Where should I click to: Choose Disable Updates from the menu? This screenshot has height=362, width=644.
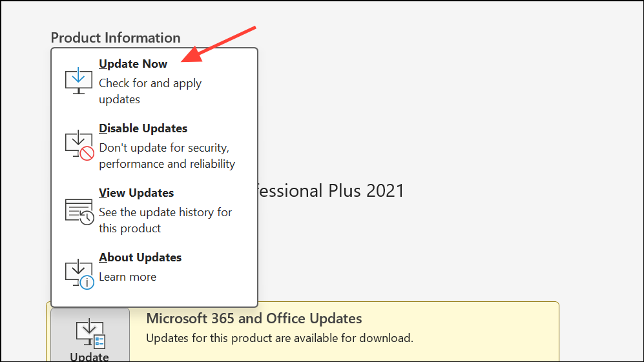pyautogui.click(x=143, y=128)
